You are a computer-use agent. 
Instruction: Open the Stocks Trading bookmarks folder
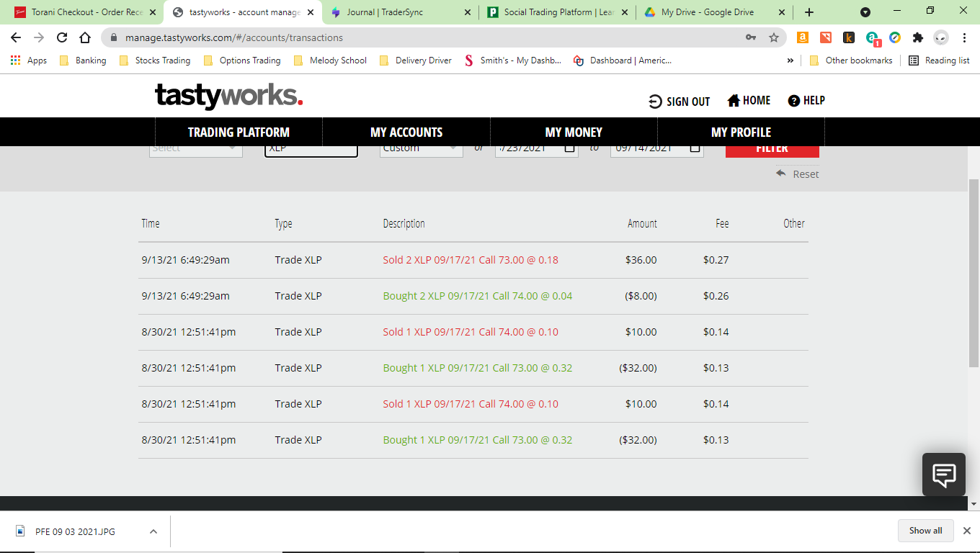coord(155,60)
